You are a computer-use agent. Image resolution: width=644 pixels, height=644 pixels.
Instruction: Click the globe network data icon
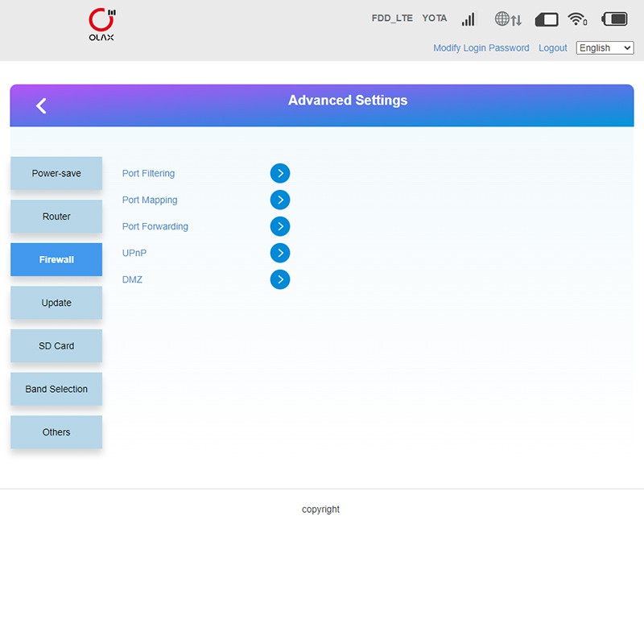[508, 19]
